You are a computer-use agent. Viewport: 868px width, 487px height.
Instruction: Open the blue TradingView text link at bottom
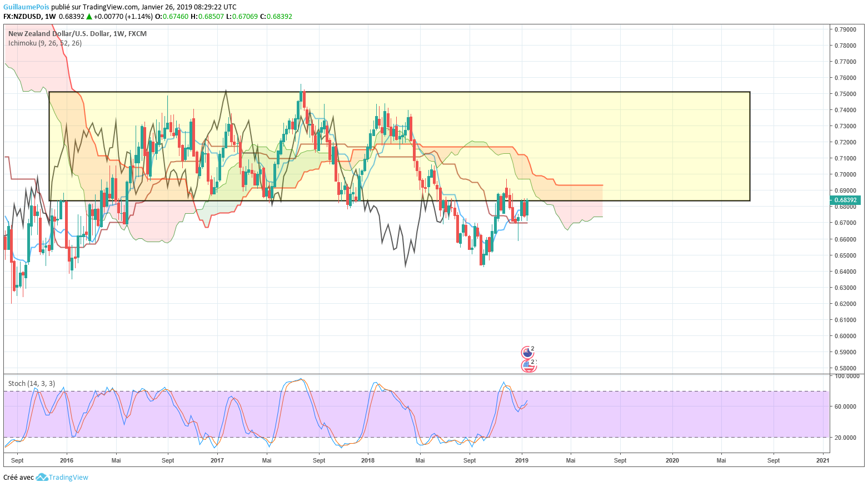click(68, 478)
